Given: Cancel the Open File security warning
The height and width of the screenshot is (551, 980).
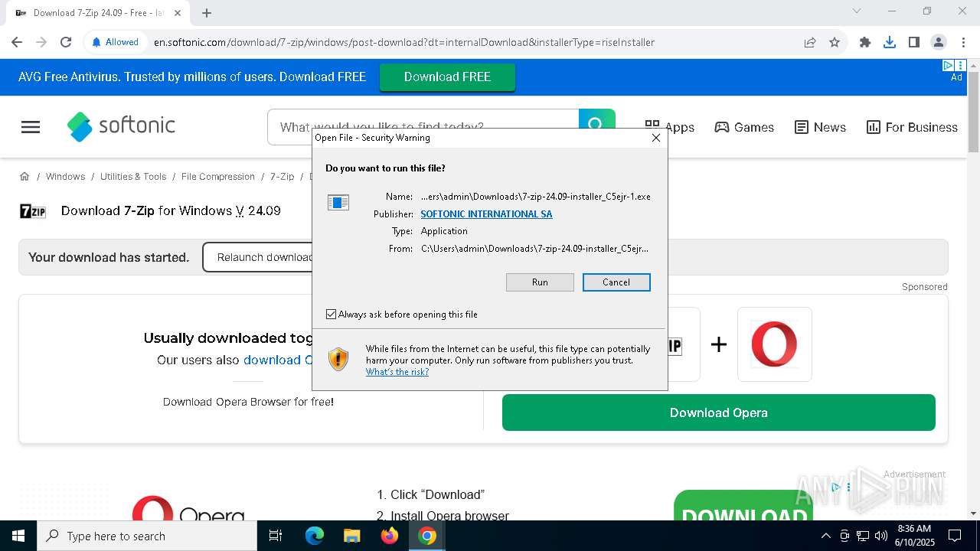Looking at the screenshot, I should pyautogui.click(x=616, y=282).
